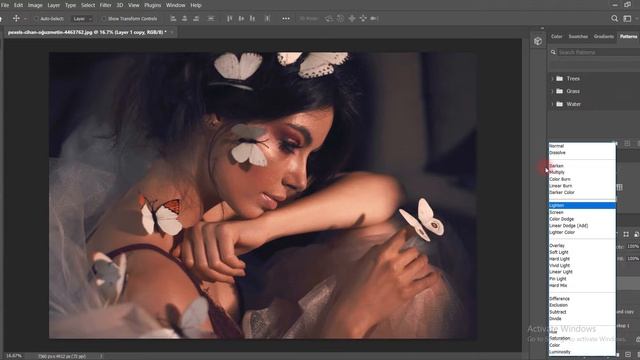
Task: Click the Water folder icon
Action: [560, 104]
